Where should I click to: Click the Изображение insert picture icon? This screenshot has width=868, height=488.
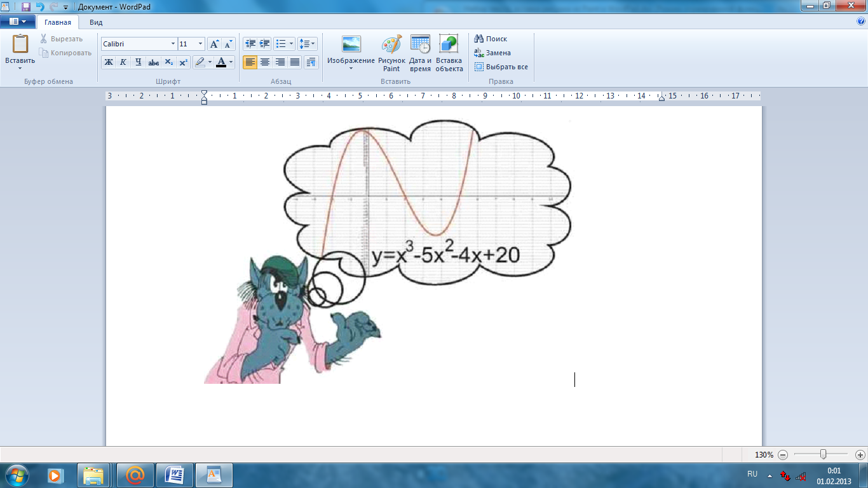coord(351,44)
